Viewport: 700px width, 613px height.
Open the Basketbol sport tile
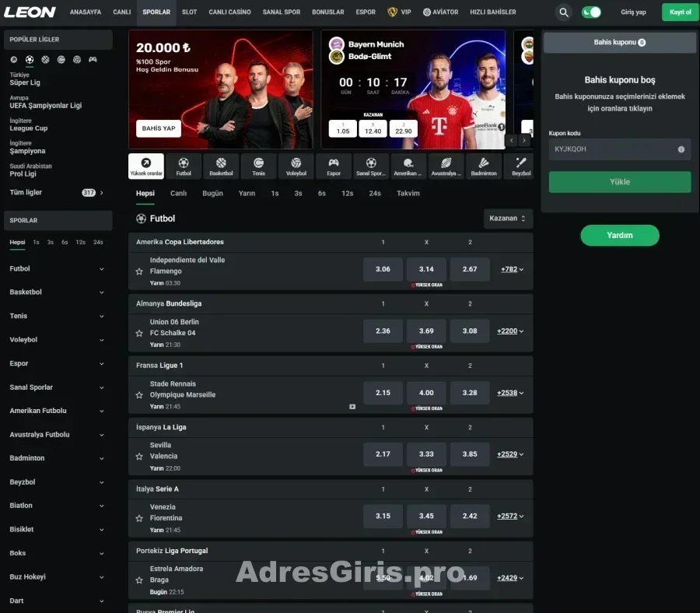tap(221, 166)
